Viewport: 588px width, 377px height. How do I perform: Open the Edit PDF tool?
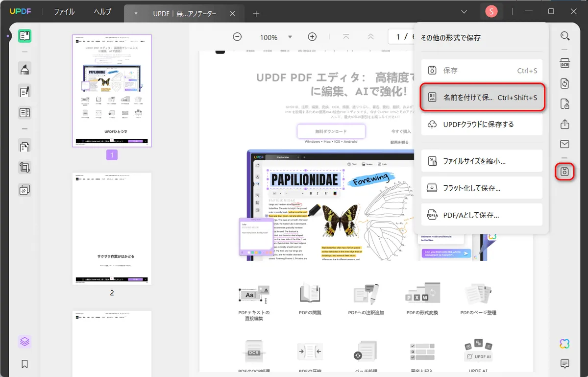pyautogui.click(x=25, y=91)
